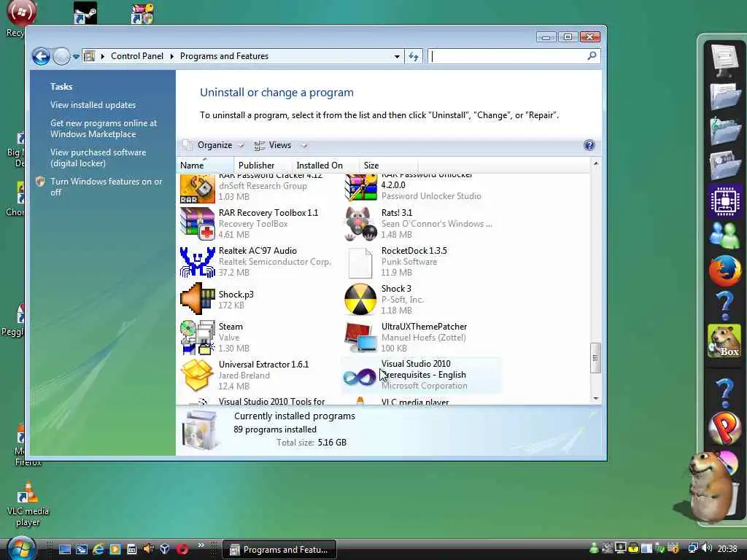Image resolution: width=747 pixels, height=560 pixels.
Task: Select the Realtek AC'97 Audio entry name
Action: [x=258, y=251]
